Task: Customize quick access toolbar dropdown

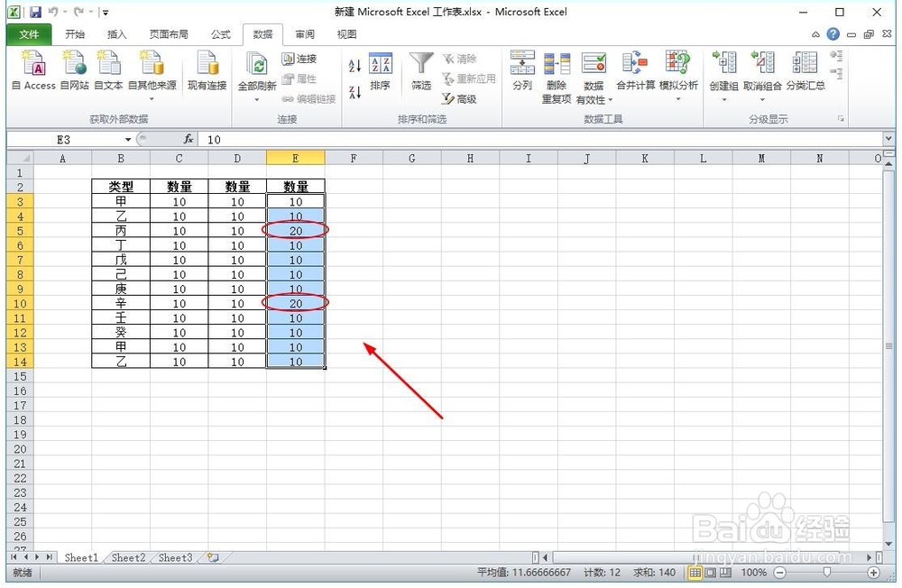Action: pos(106,12)
